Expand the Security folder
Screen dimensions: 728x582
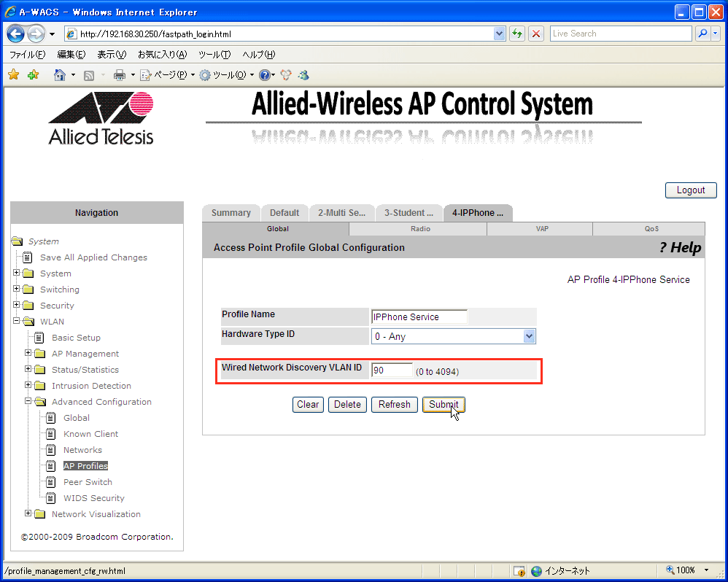(16, 304)
